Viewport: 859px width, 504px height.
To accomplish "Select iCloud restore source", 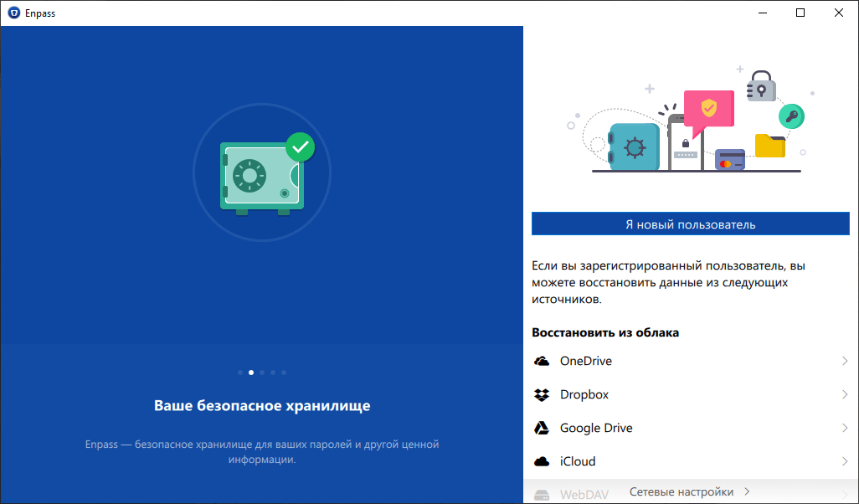I will click(690, 461).
